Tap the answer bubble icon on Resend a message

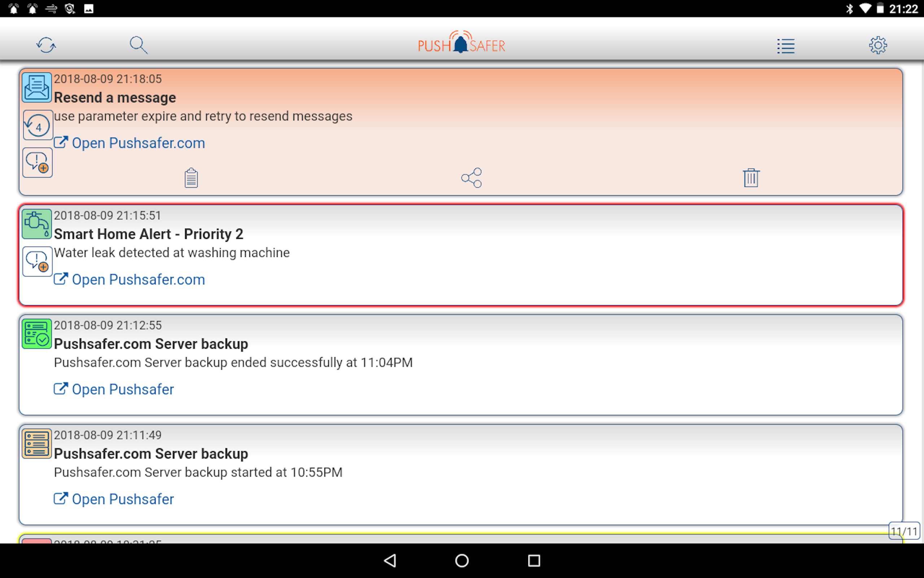pos(38,163)
